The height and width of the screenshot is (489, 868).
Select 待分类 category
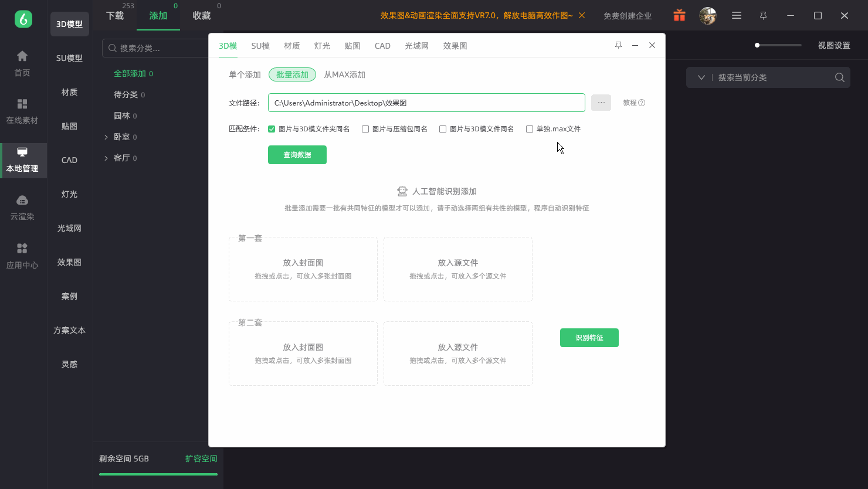coord(126,94)
